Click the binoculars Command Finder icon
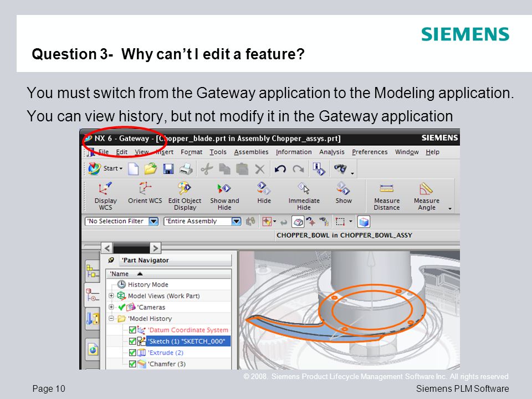 pyautogui.click(x=340, y=168)
